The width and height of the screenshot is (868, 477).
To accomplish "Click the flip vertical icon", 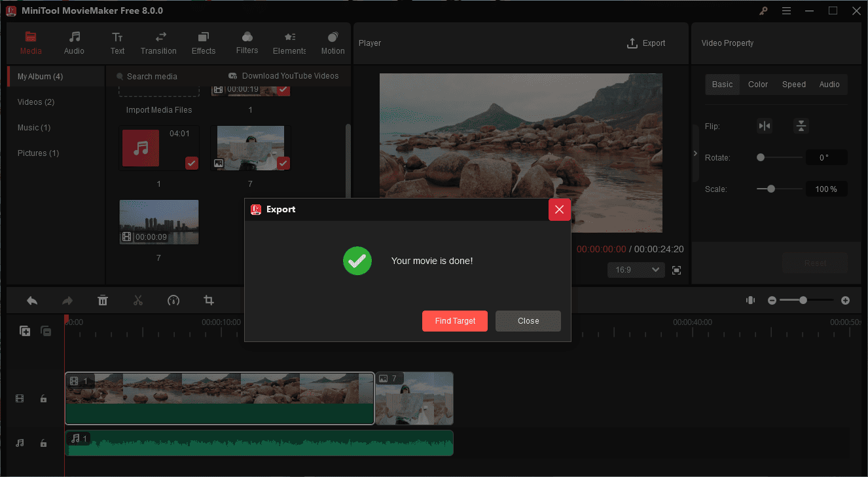I will pyautogui.click(x=801, y=126).
